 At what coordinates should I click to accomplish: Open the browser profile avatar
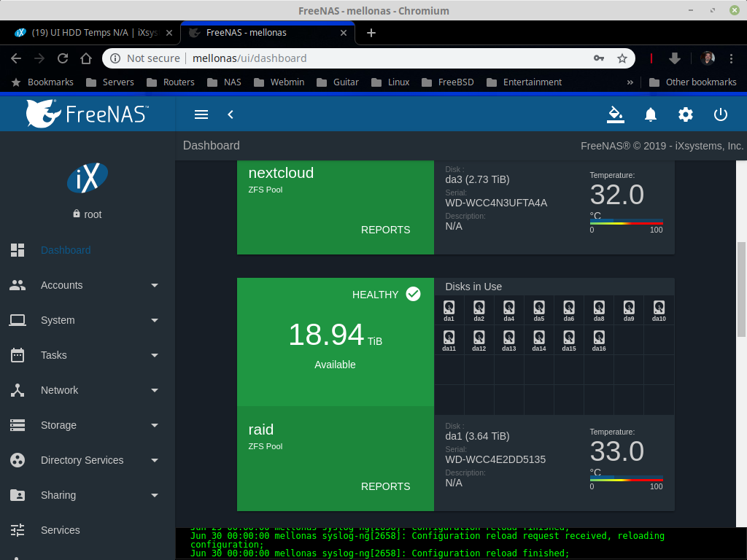[x=708, y=58]
